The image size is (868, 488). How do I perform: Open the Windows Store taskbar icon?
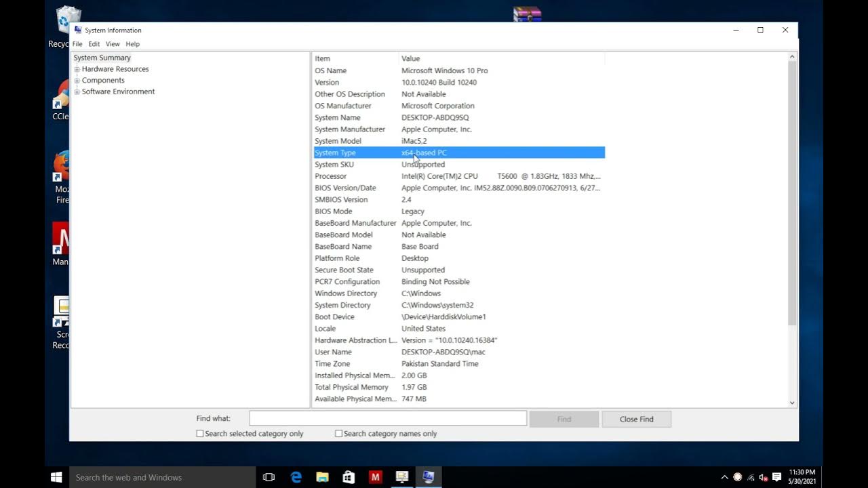click(349, 477)
